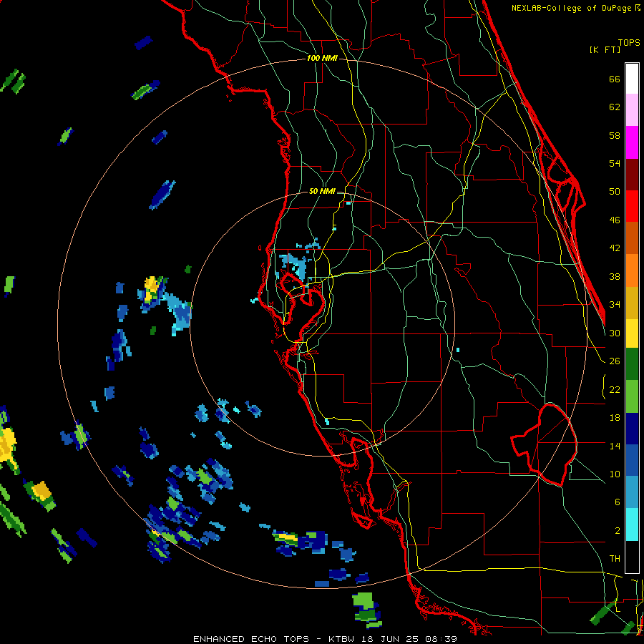This screenshot has width=644, height=644.
Task: Click the 26 legend value
Action: point(615,361)
